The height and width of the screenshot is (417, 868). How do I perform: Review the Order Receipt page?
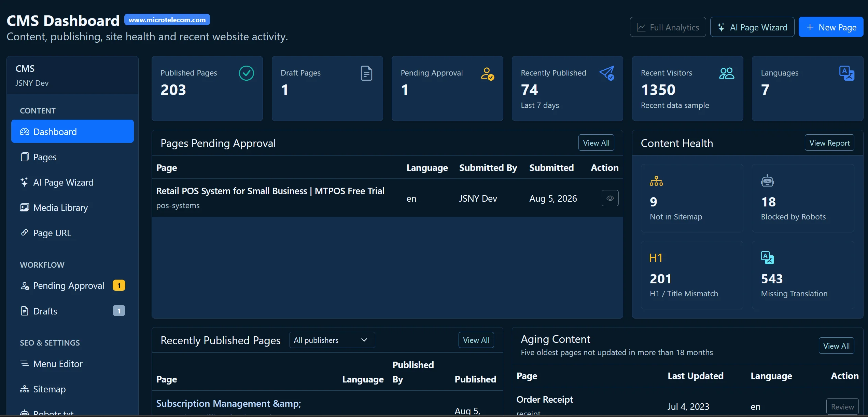pos(842,406)
